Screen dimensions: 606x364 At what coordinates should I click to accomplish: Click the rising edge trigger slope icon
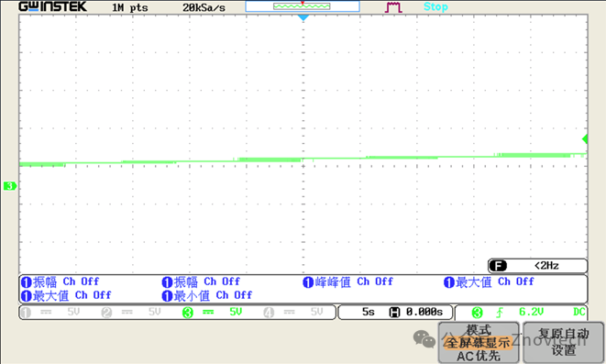pos(500,313)
